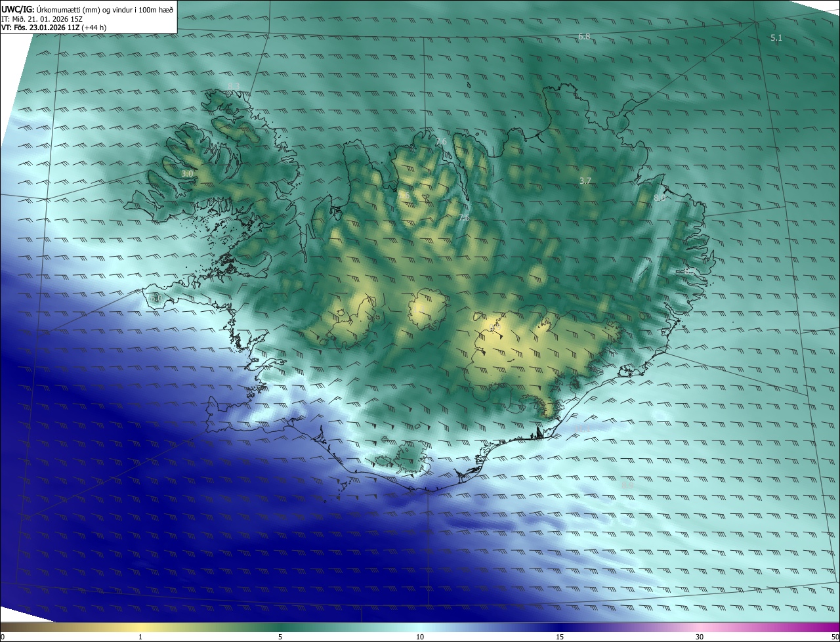Click the 50 tick on colour scale
The width and height of the screenshot is (840, 642).
[835, 637]
